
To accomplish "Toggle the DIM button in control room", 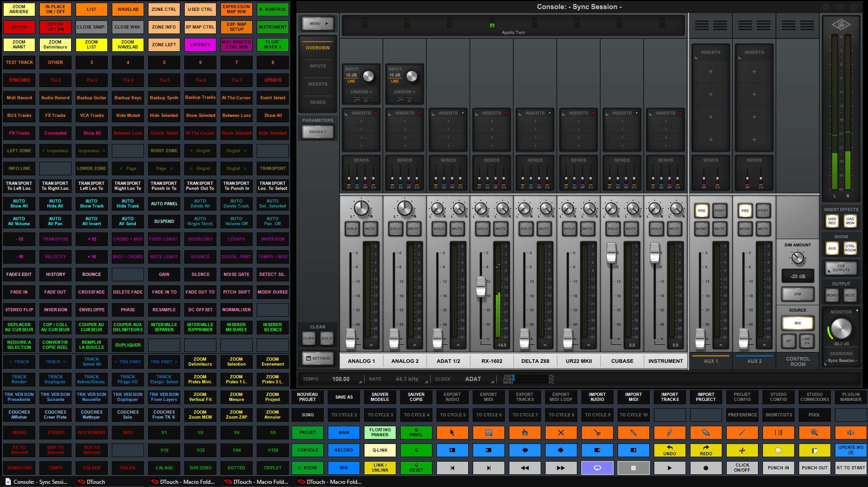I will tap(798, 294).
